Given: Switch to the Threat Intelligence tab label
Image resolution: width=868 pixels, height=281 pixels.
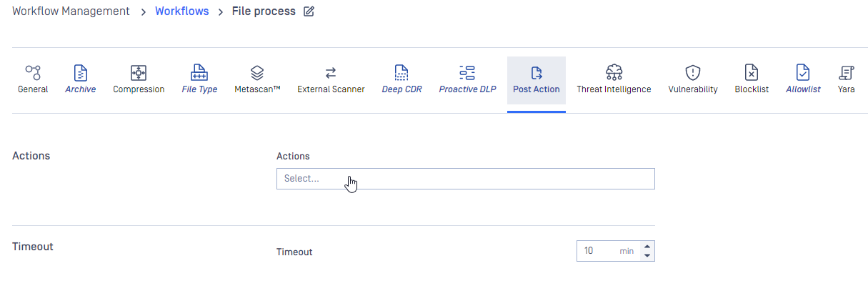Looking at the screenshot, I should click(x=614, y=89).
